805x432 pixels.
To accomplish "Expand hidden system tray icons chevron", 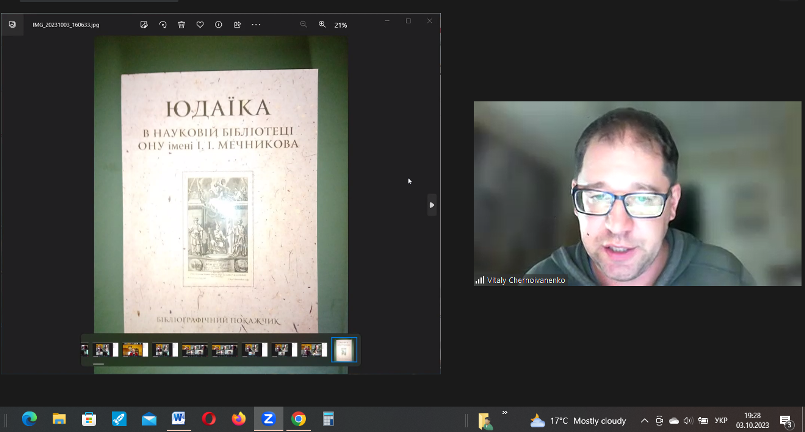I will 644,420.
